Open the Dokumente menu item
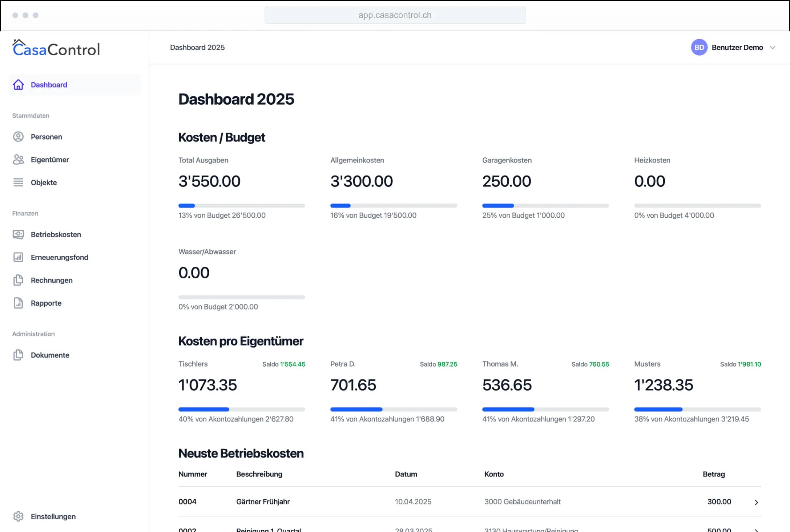The width and height of the screenshot is (790, 532). tap(50, 355)
